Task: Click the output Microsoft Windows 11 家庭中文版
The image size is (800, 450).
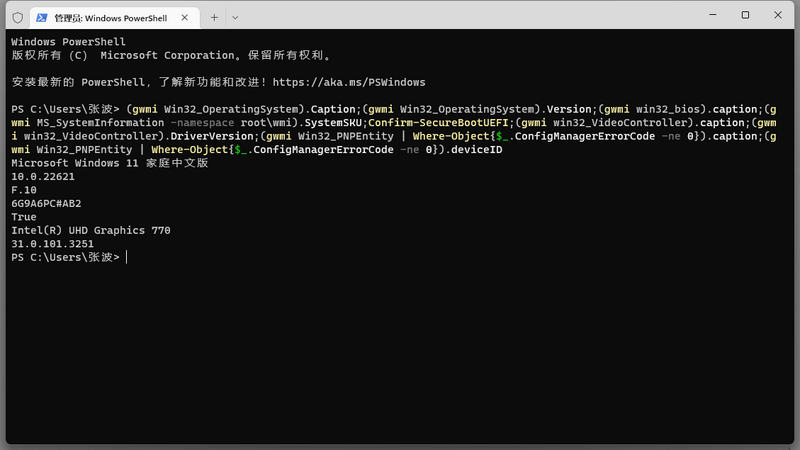Action: 110,163
